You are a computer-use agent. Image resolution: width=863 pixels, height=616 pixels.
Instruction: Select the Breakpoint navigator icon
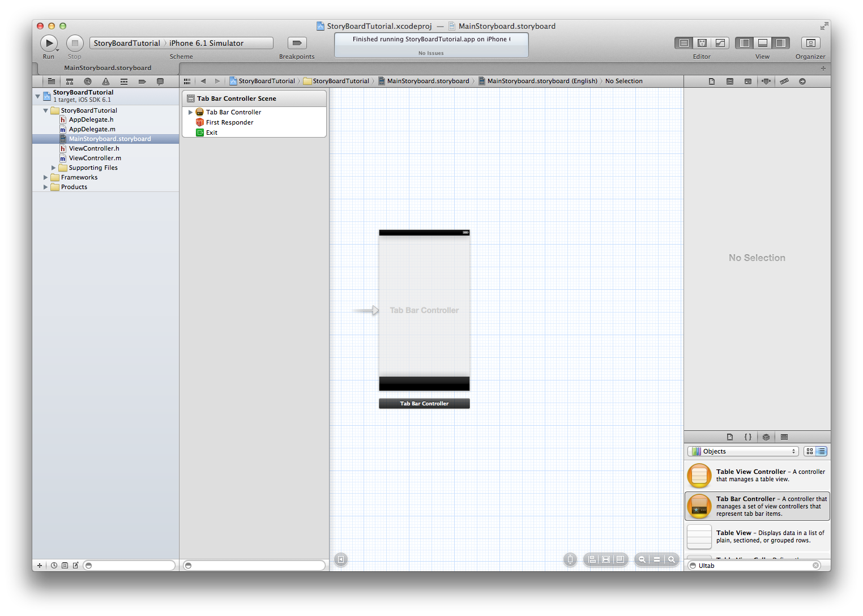[x=142, y=82]
